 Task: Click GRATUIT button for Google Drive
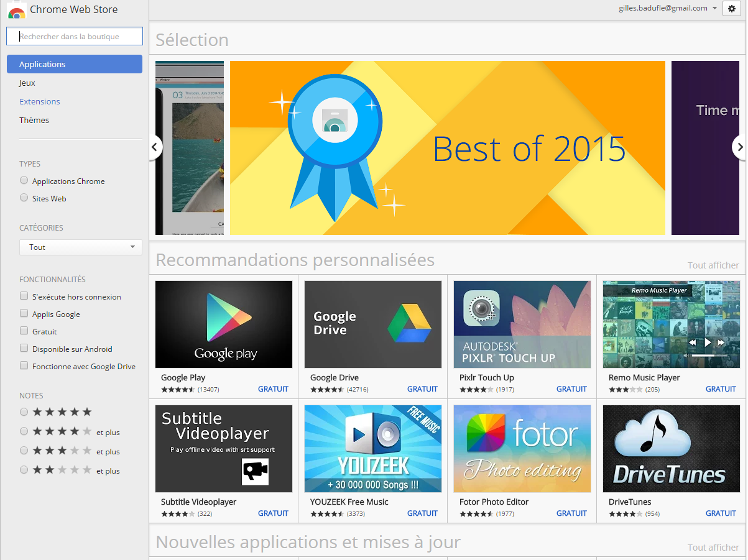point(422,389)
